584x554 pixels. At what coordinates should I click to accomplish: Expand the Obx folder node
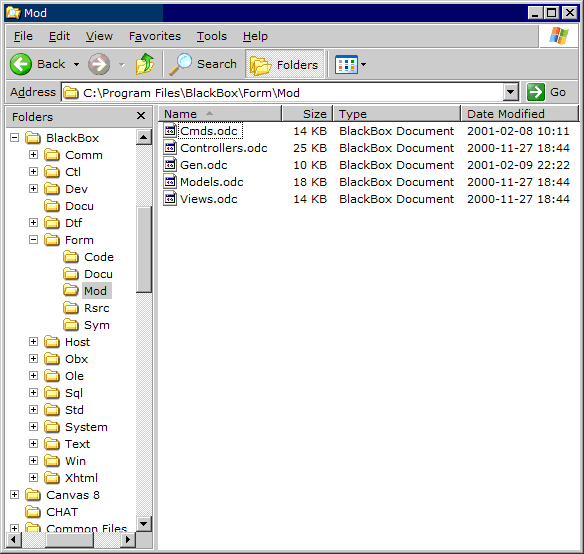click(34, 358)
